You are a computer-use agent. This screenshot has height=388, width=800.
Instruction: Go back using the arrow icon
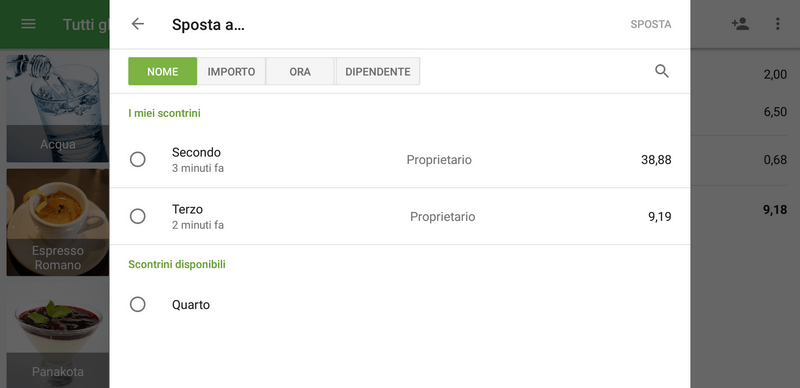pos(138,24)
